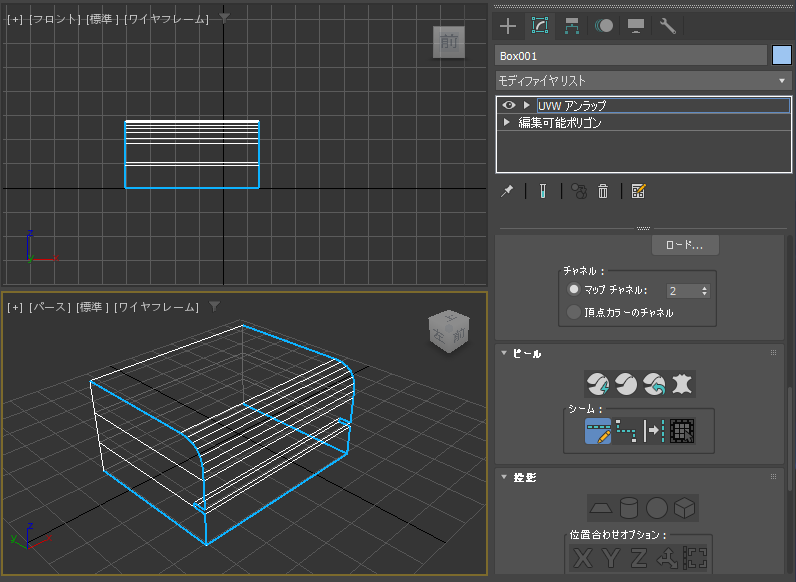Open the Box001 object color swatch
This screenshot has height=582, width=796.
tap(782, 55)
